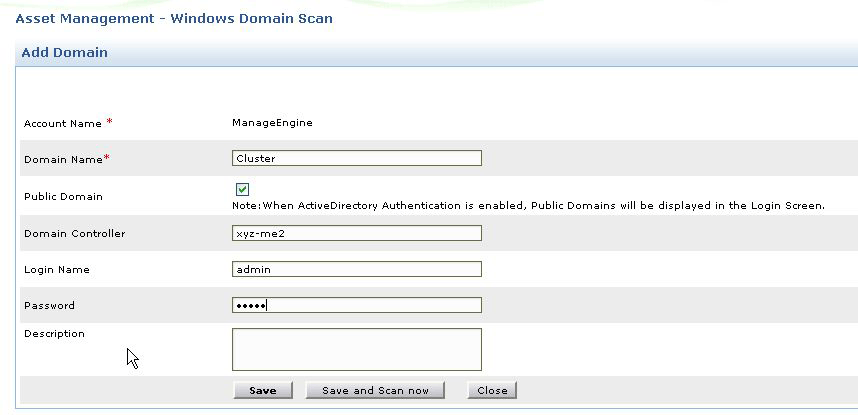Viewport: 858px width, 415px height.
Task: Click the Login Name label
Action: 57,270
